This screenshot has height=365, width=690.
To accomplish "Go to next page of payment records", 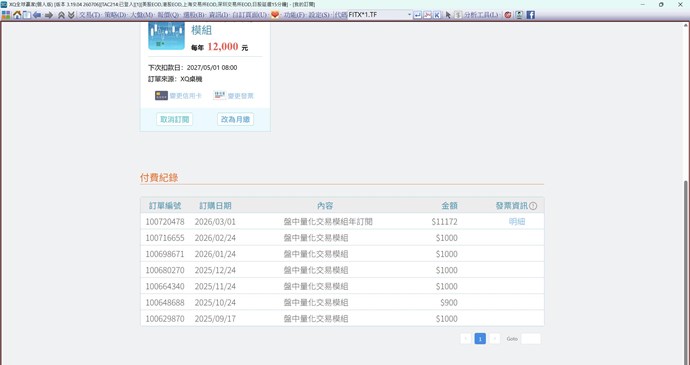I will pos(495,339).
